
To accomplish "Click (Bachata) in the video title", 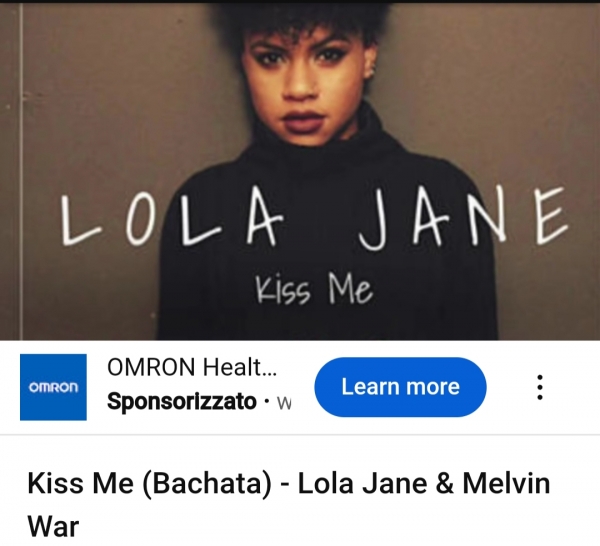I will pyautogui.click(x=207, y=484).
